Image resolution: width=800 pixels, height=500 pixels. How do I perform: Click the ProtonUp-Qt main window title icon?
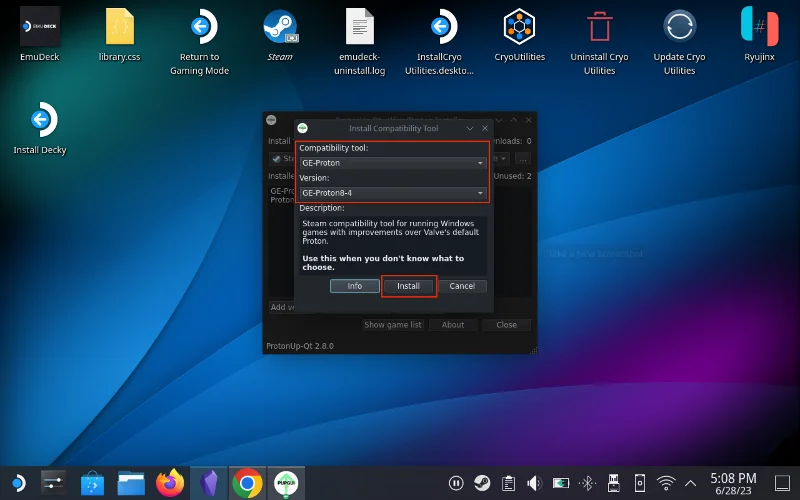(271, 120)
